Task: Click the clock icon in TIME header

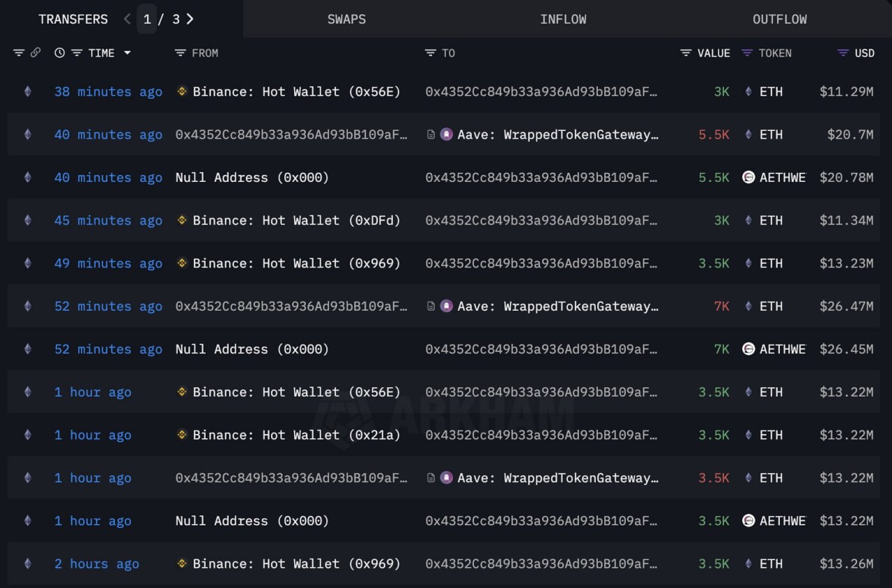Action: 59,53
